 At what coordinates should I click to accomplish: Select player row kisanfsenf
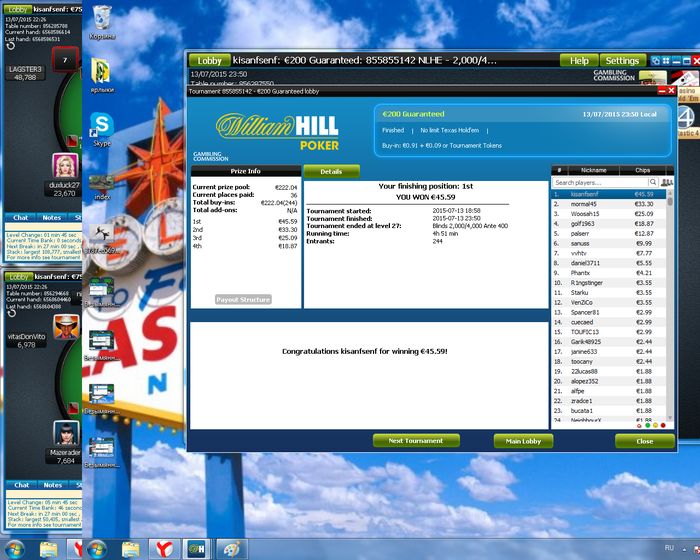point(609,194)
